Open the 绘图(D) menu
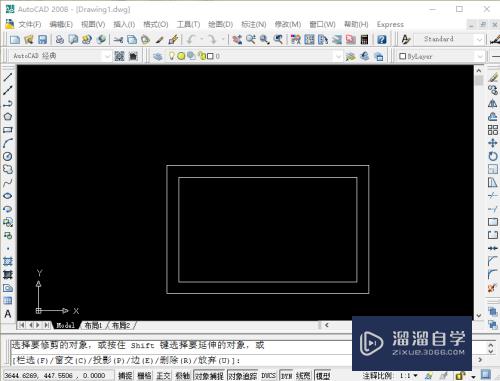The height and width of the screenshot is (381, 500). pos(220,24)
